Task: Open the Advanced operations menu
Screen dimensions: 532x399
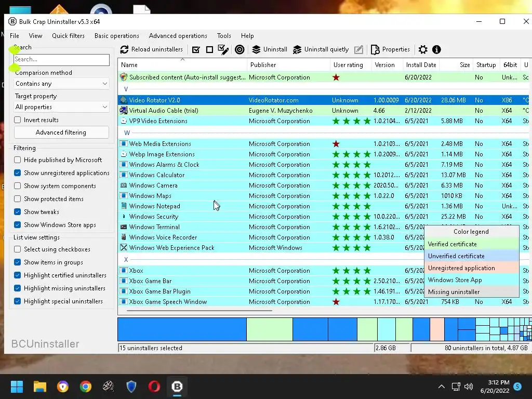Action: [x=178, y=36]
